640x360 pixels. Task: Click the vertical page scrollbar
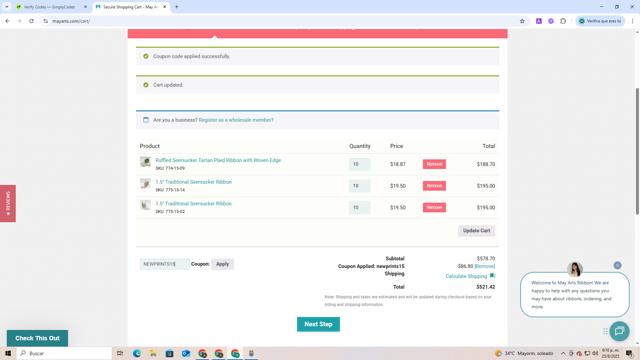pyautogui.click(x=637, y=151)
